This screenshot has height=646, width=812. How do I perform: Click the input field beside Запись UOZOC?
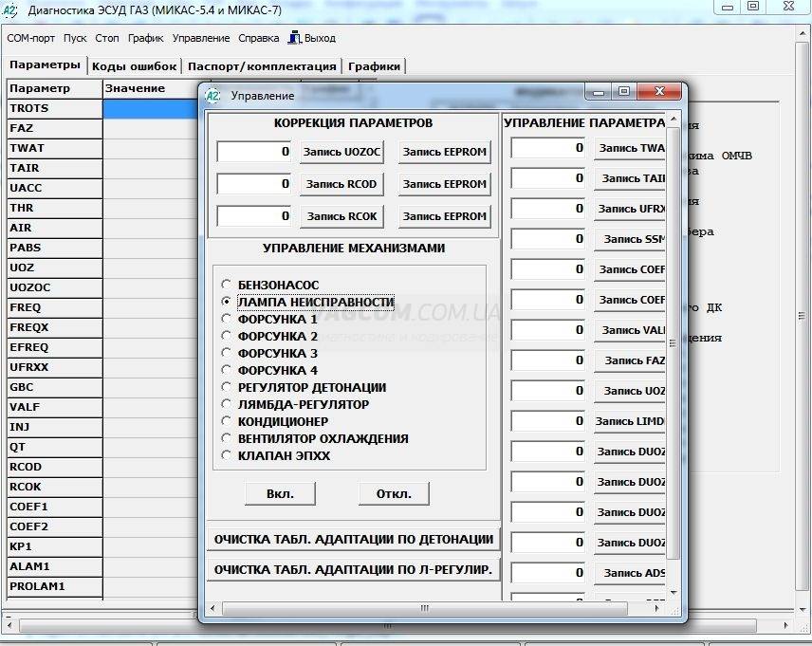coord(254,152)
